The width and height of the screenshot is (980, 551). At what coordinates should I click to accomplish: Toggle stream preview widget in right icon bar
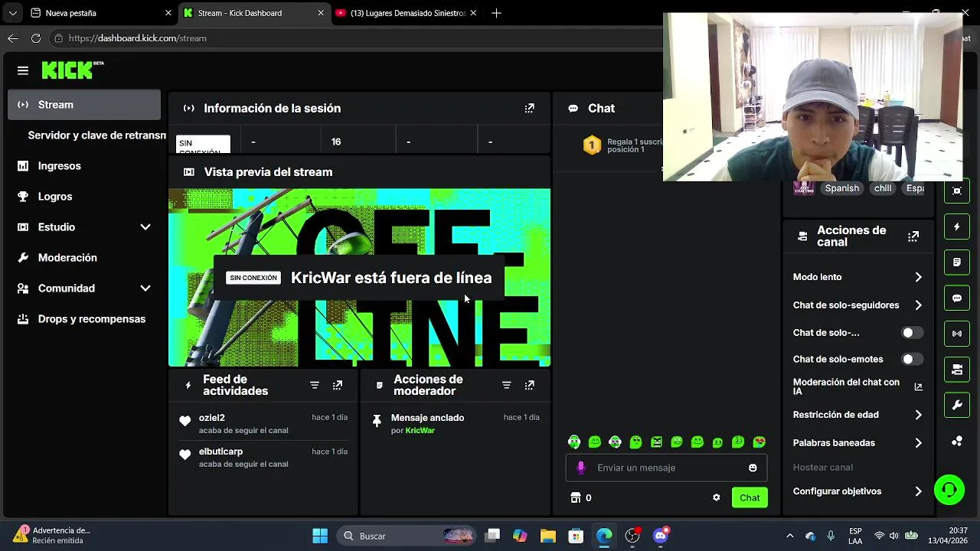(957, 191)
